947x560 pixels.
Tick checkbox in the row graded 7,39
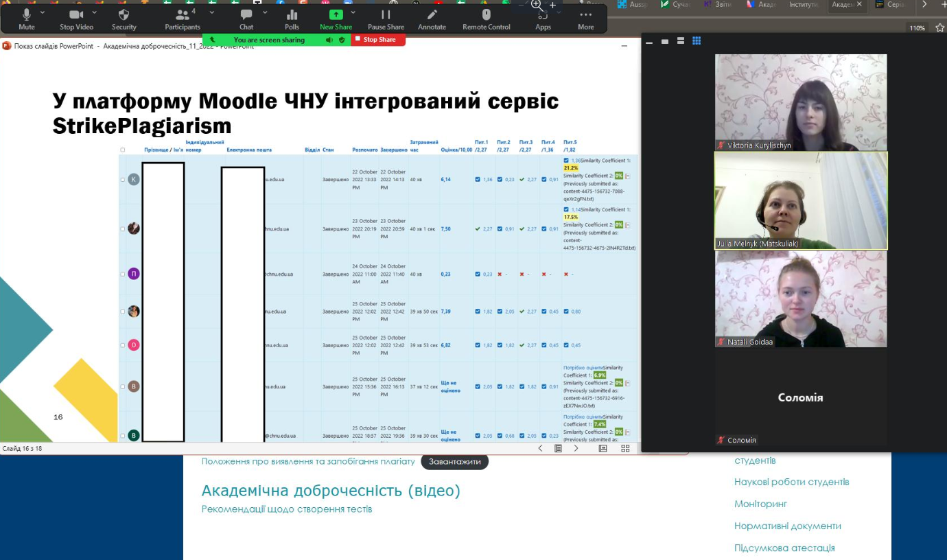click(123, 311)
